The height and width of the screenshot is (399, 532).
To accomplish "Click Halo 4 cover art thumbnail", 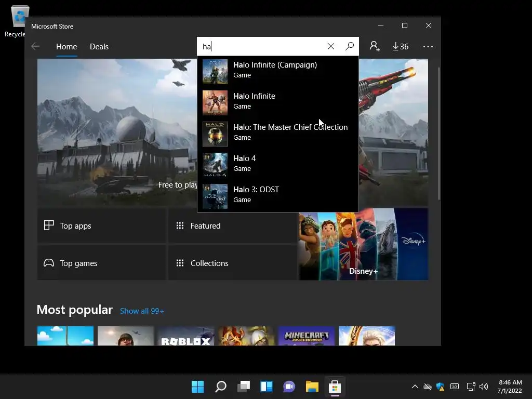I will click(215, 165).
